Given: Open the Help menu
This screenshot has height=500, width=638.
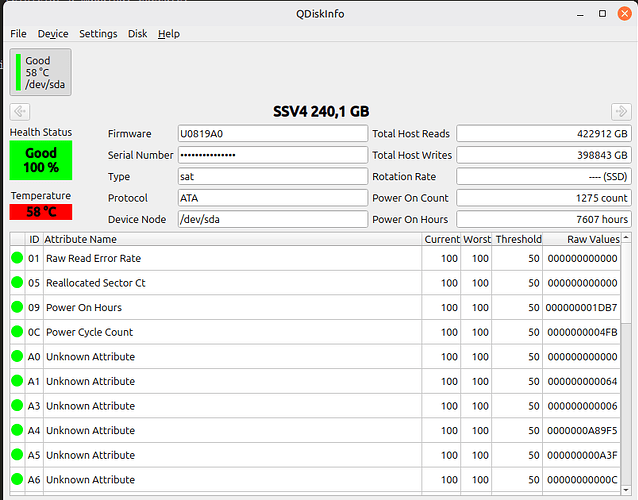Looking at the screenshot, I should [x=169, y=34].
